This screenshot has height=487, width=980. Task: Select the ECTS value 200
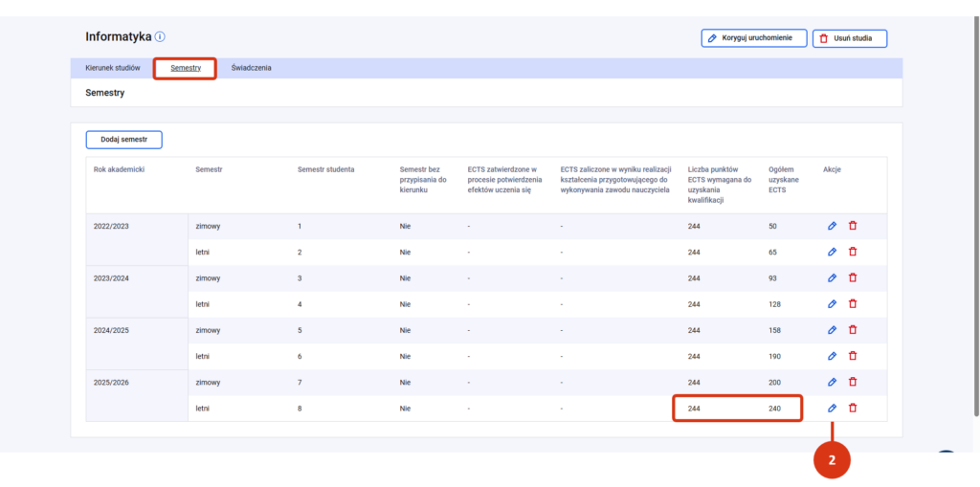[774, 382]
